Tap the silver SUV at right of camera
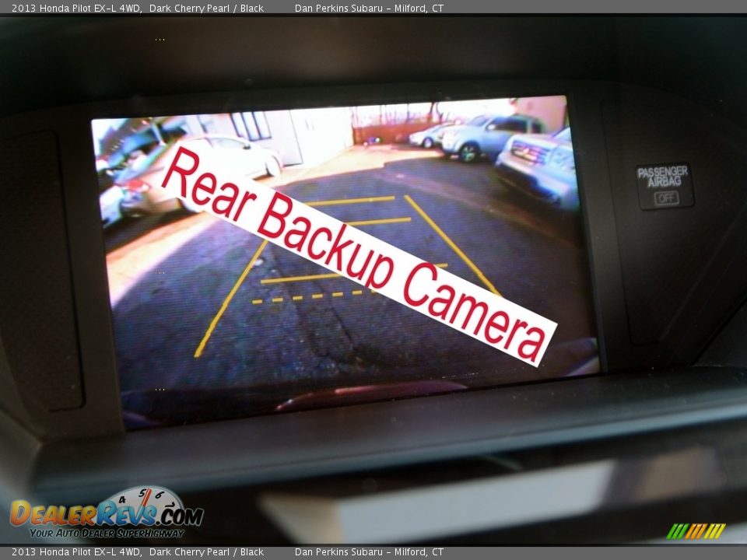This screenshot has width=747, height=560. coord(539,164)
